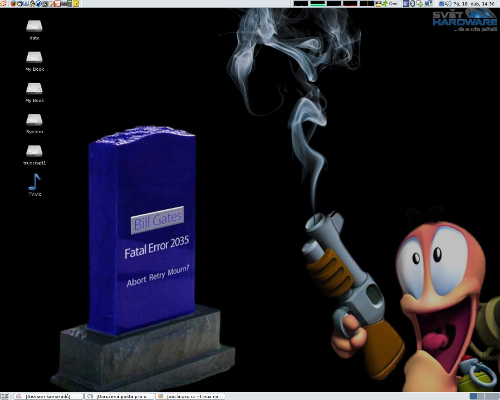This screenshot has width=500, height=400.
Task: Click the red-line system monitor graph
Action: coord(350,3)
